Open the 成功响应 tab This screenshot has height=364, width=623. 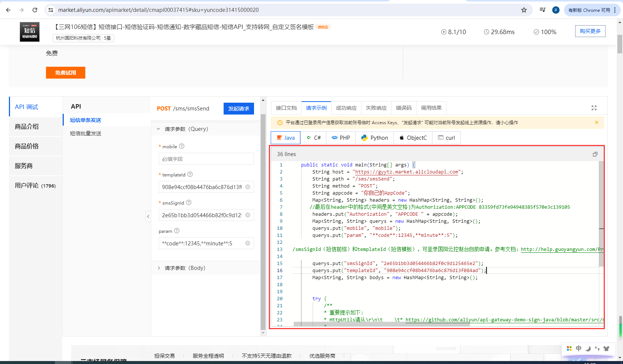346,108
